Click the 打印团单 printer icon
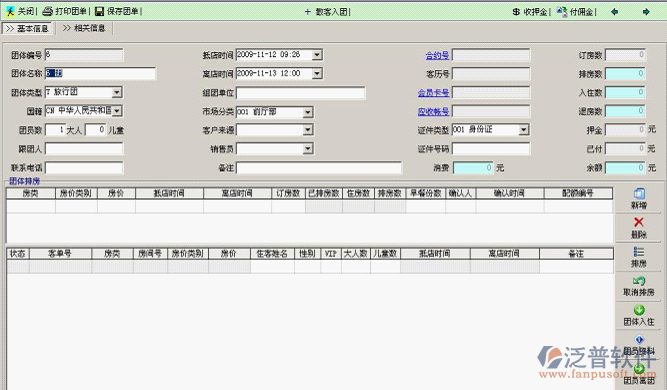Viewport: 667px width, 390px height. tap(47, 11)
